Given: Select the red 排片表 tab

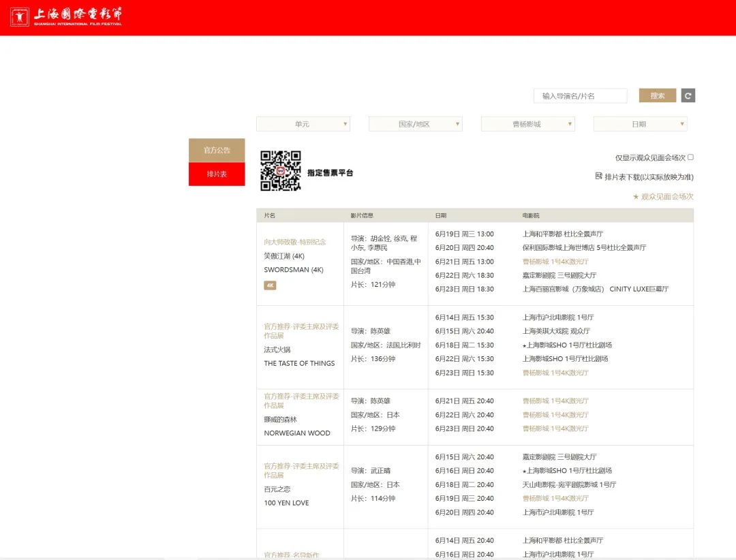Looking at the screenshot, I should (217, 174).
